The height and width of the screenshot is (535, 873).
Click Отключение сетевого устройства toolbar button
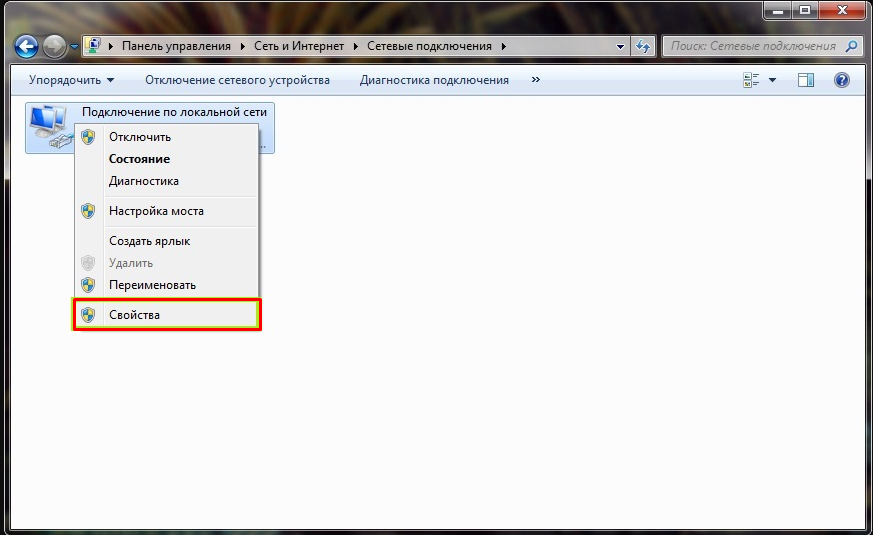coord(237,80)
